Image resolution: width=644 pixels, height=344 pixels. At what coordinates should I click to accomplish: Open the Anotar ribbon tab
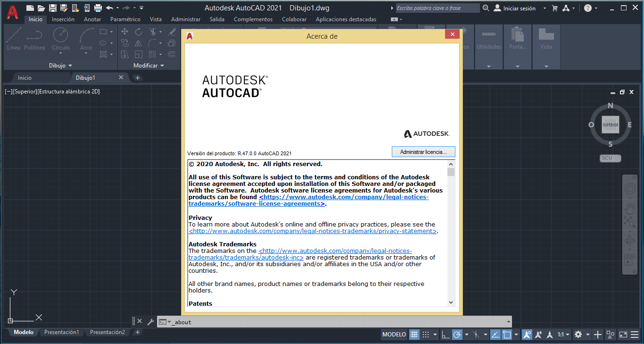[x=92, y=19]
